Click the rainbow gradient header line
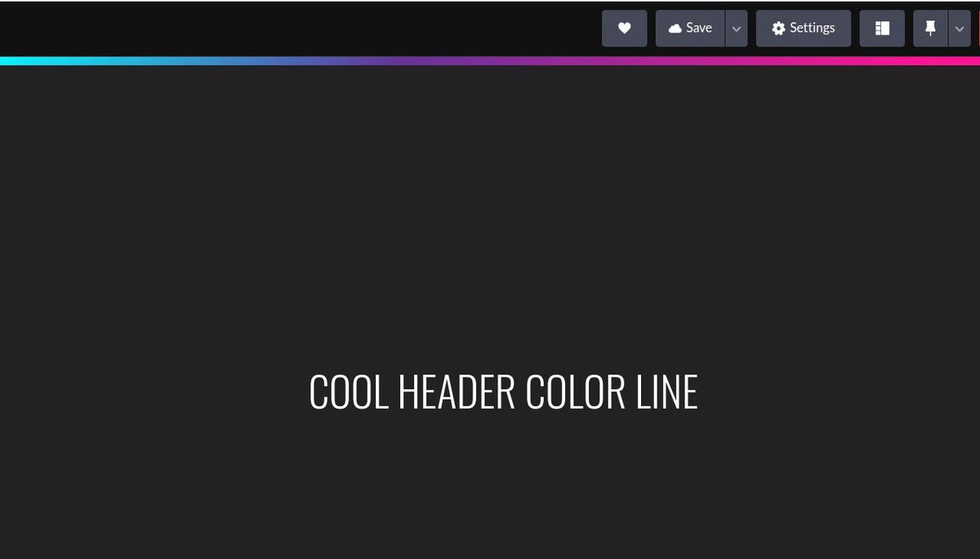 [490, 58]
